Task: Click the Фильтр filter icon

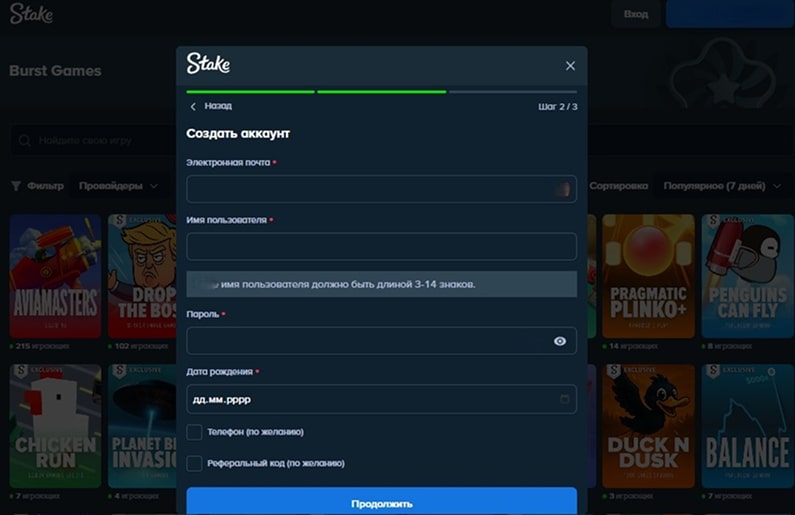Action: click(16, 186)
